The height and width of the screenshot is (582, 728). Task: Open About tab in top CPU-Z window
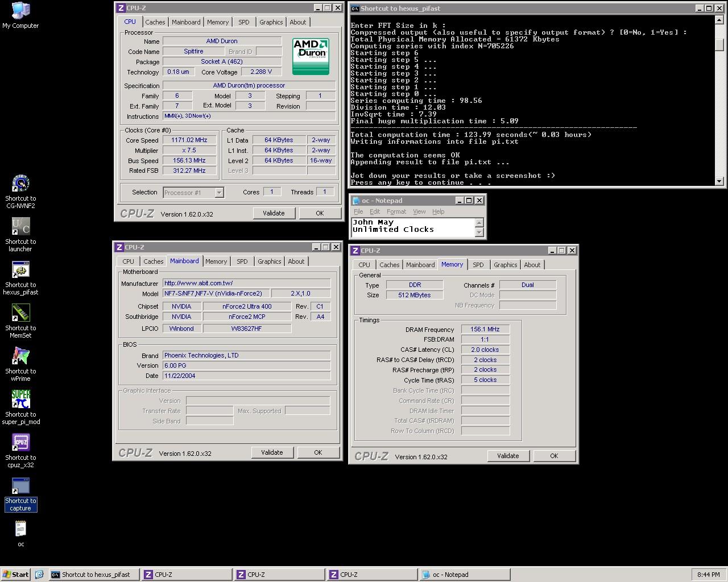298,22
